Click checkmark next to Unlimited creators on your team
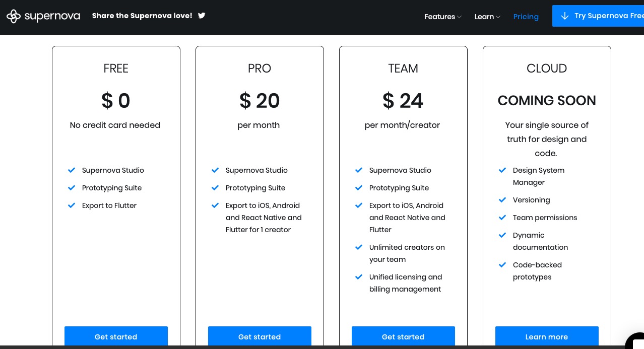The image size is (644, 349). pos(359,247)
